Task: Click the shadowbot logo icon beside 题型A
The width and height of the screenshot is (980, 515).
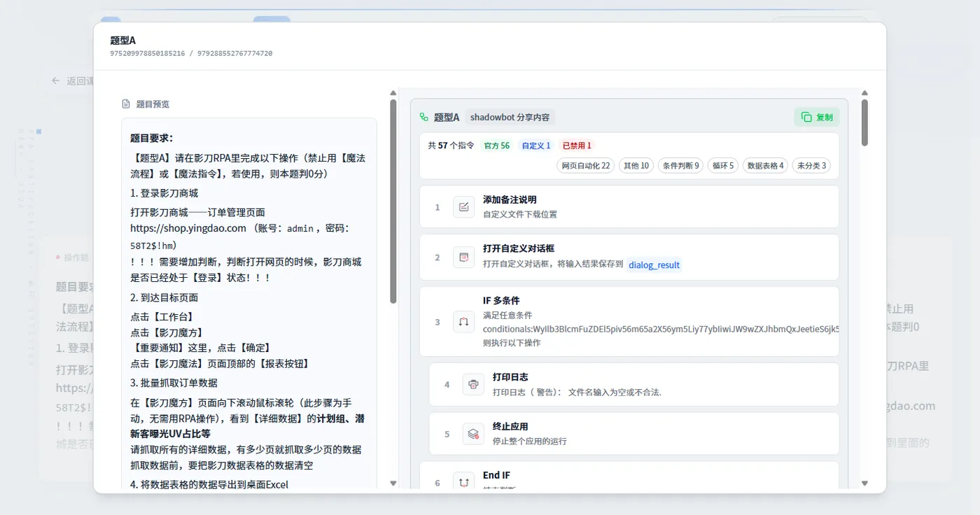Action: (x=423, y=118)
